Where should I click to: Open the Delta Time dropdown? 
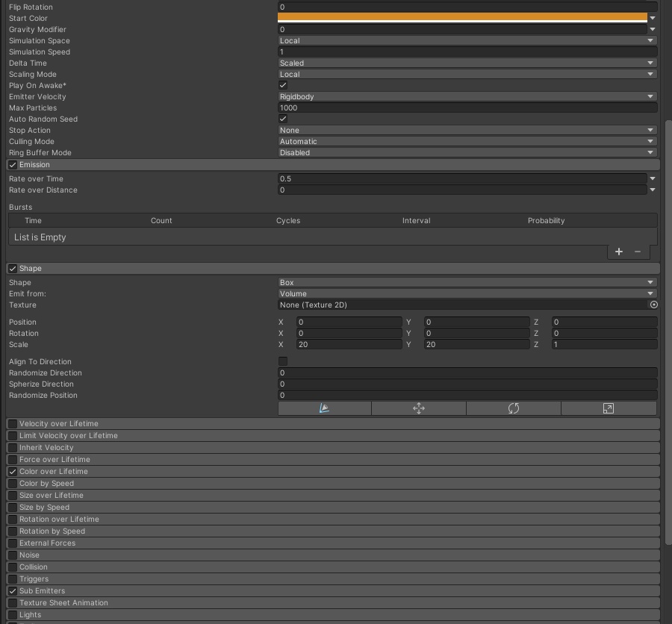467,63
